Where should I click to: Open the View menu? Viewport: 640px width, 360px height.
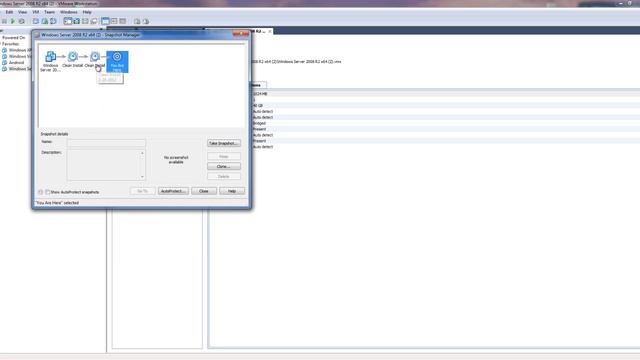tap(22, 12)
